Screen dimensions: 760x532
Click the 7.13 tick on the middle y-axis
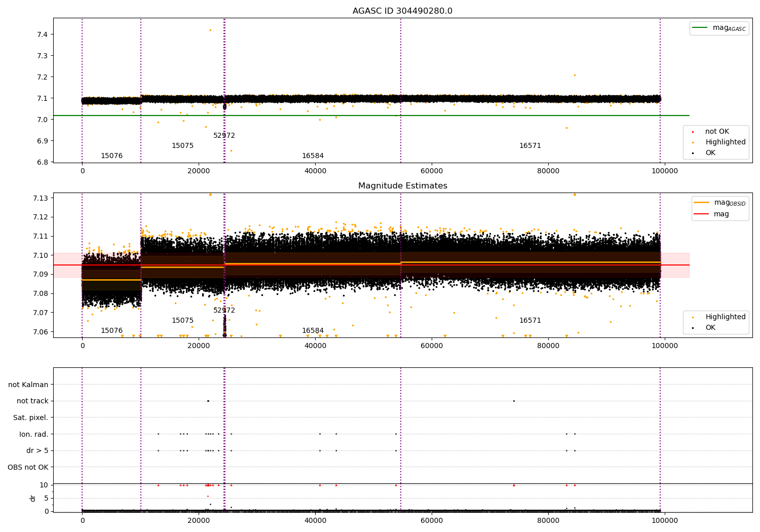(41, 198)
